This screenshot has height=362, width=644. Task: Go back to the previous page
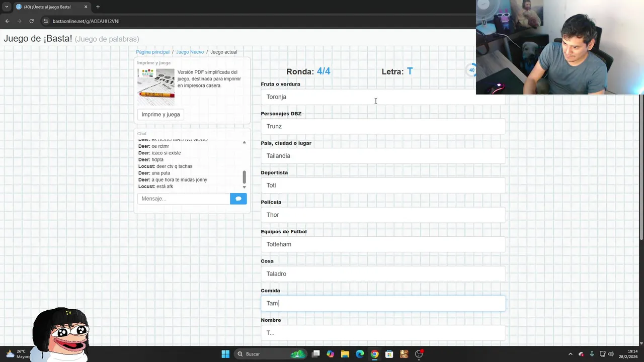[7, 21]
